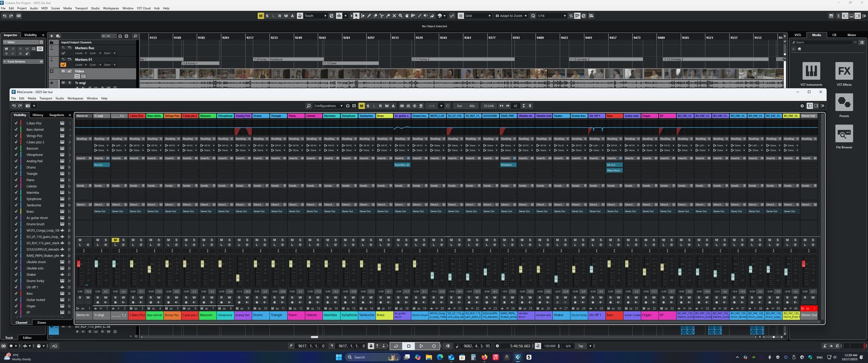The width and height of the screenshot is (868, 363).
Task: Select the Erase tool
Action: [x=375, y=16]
